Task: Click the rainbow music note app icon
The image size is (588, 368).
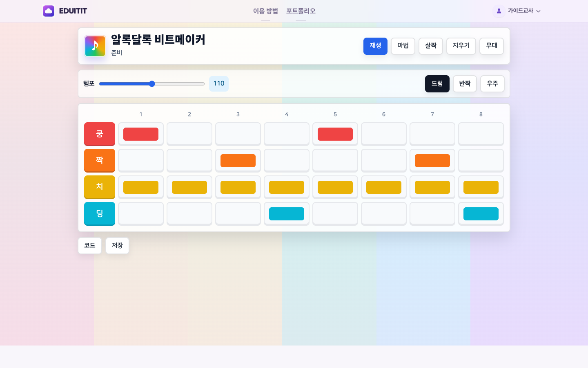Action: click(x=95, y=46)
